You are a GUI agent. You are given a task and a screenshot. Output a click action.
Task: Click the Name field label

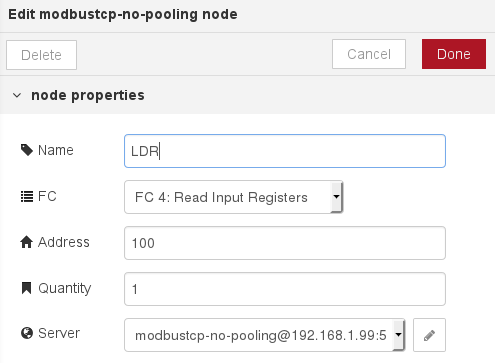pyautogui.click(x=56, y=150)
